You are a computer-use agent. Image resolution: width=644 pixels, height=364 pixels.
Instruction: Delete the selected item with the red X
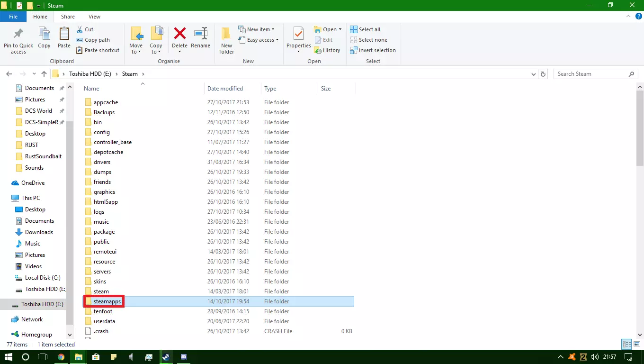[179, 38]
